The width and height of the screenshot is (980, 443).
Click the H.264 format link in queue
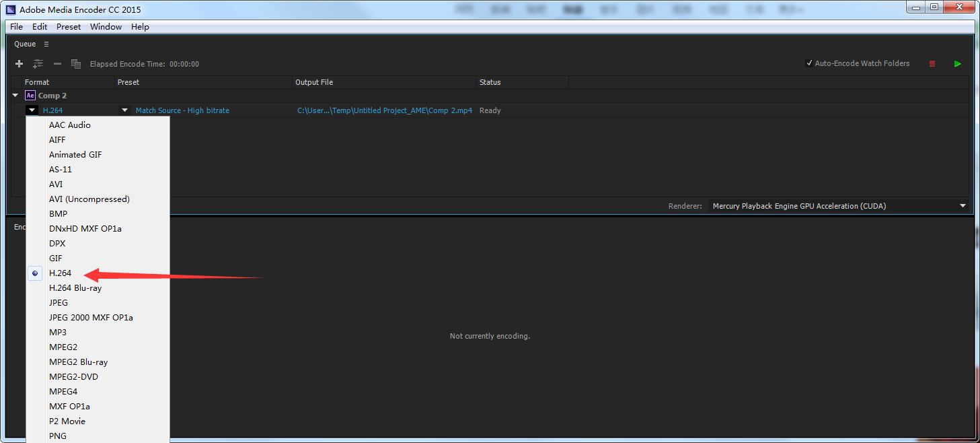point(52,110)
